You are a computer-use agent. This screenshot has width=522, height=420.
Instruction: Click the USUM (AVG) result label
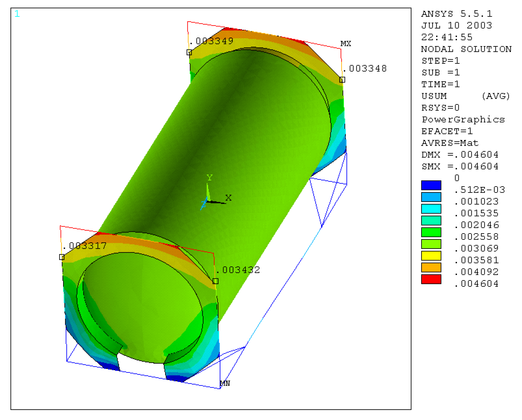pyautogui.click(x=465, y=96)
